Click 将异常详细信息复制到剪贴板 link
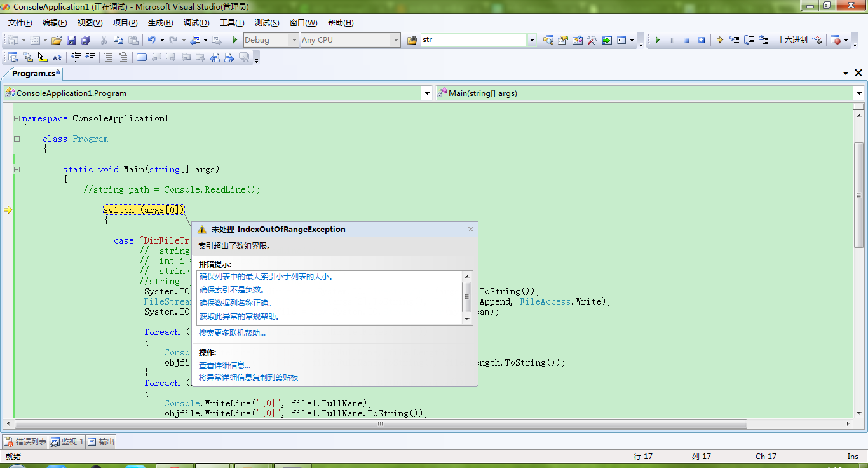This screenshot has height=468, width=868. [x=248, y=378]
